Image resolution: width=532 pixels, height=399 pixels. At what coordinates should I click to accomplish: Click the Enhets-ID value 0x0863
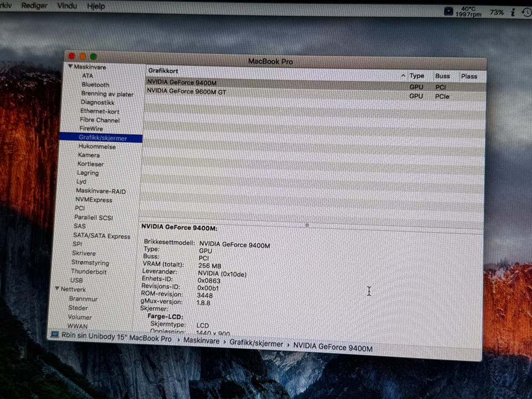pyautogui.click(x=209, y=280)
